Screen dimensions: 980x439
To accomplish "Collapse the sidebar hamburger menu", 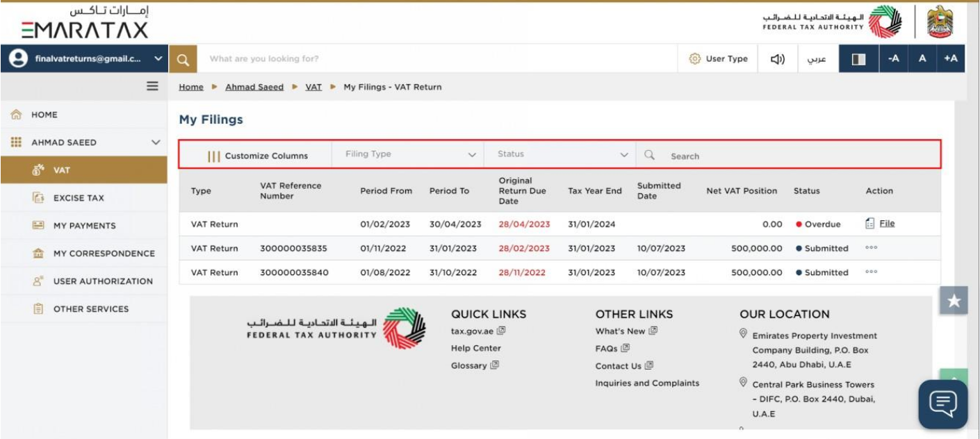I will 152,86.
